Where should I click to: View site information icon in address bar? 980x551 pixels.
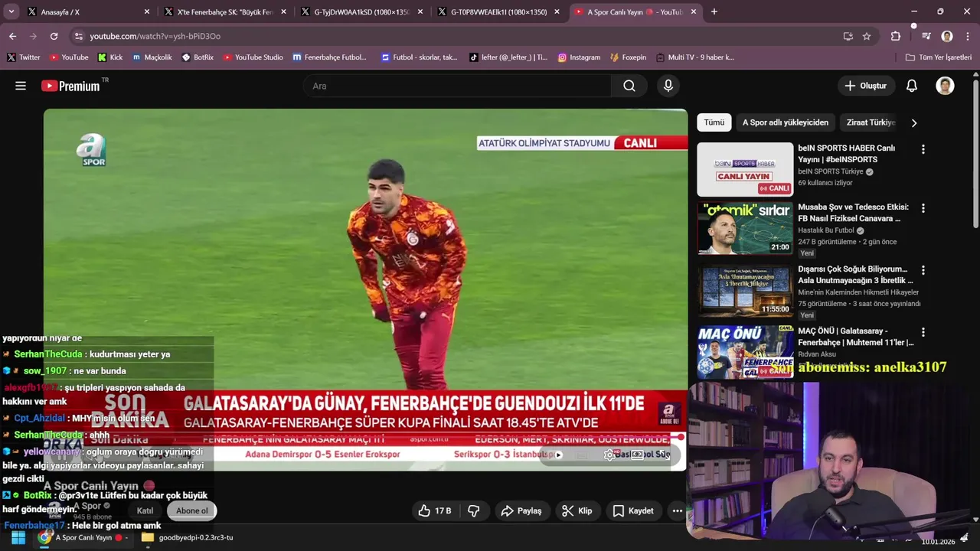coord(78,36)
